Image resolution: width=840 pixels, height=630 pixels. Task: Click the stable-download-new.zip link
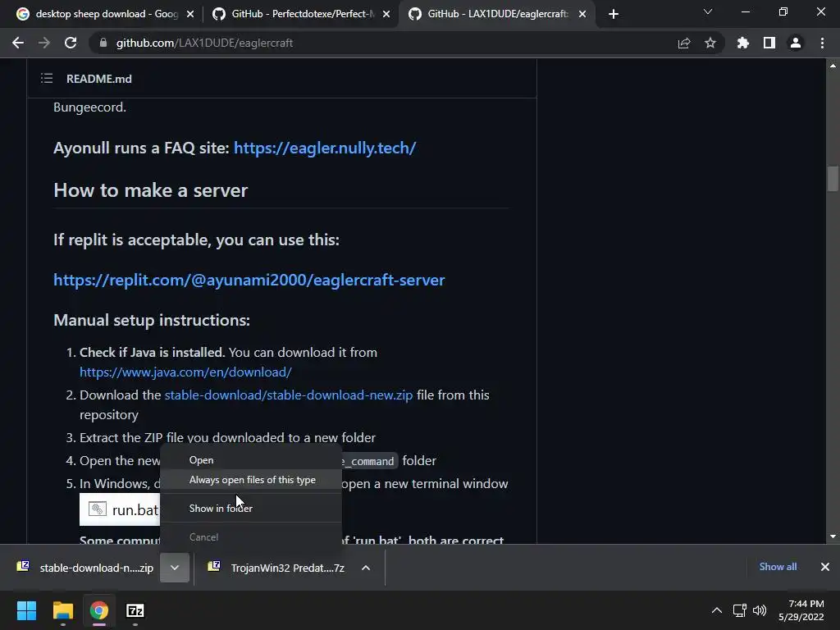pyautogui.click(x=288, y=395)
